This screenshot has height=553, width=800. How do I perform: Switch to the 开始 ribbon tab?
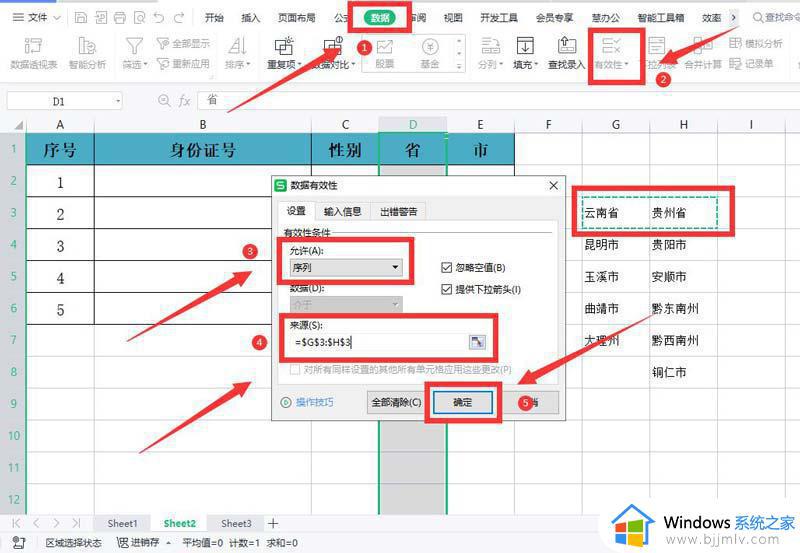214,18
